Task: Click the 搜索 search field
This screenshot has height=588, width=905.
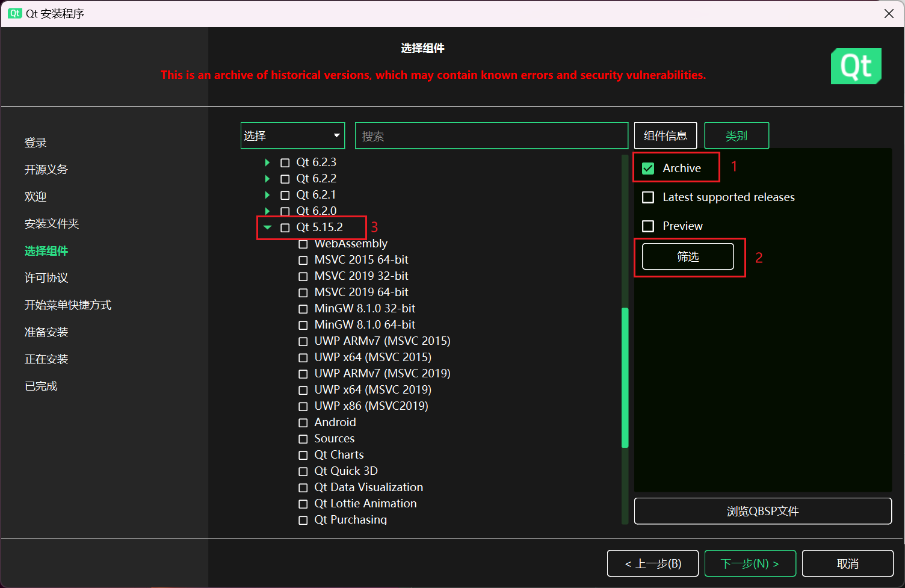Action: tap(492, 135)
